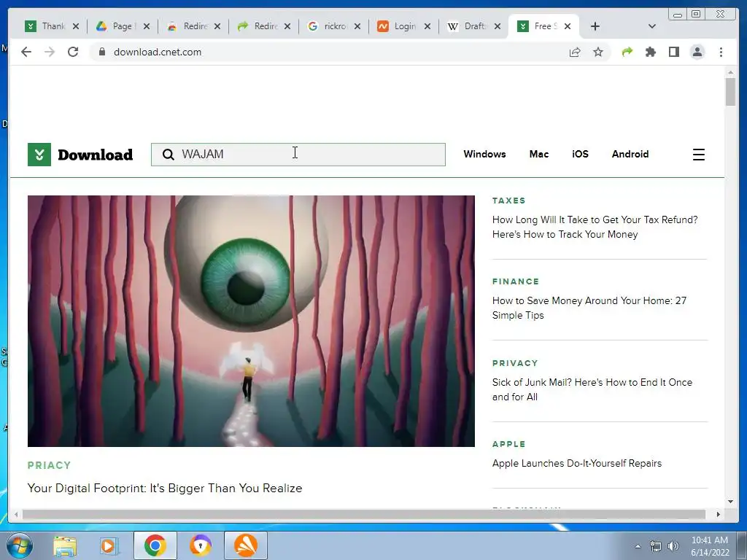Open the Tax Refund tracking article
Image resolution: width=747 pixels, height=560 pixels.
595,227
